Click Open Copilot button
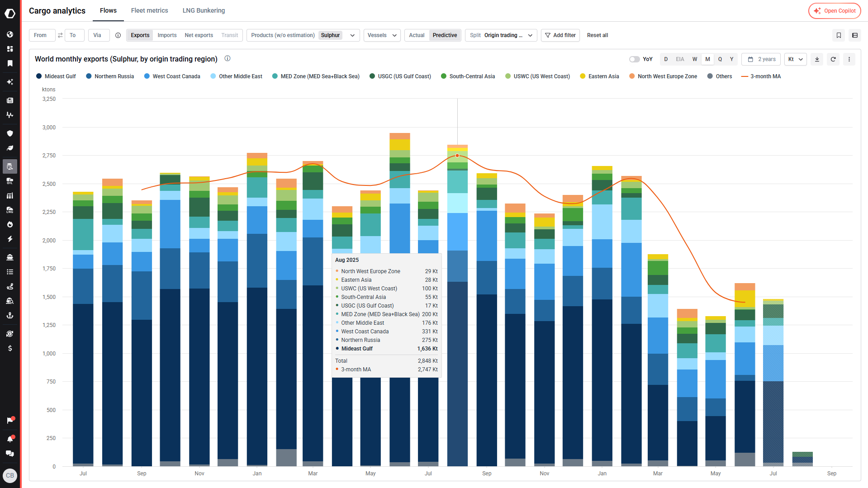 click(835, 11)
